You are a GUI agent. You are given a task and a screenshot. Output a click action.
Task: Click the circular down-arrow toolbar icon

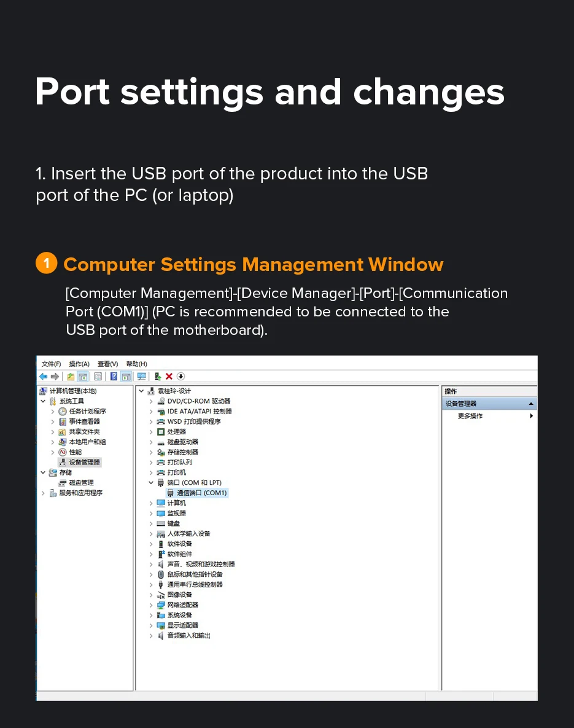181,377
